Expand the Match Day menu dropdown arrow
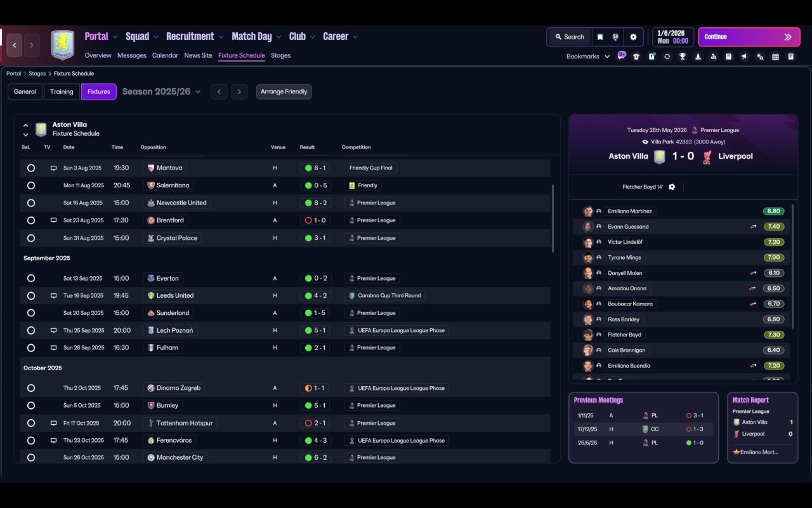The width and height of the screenshot is (812, 508). point(279,37)
